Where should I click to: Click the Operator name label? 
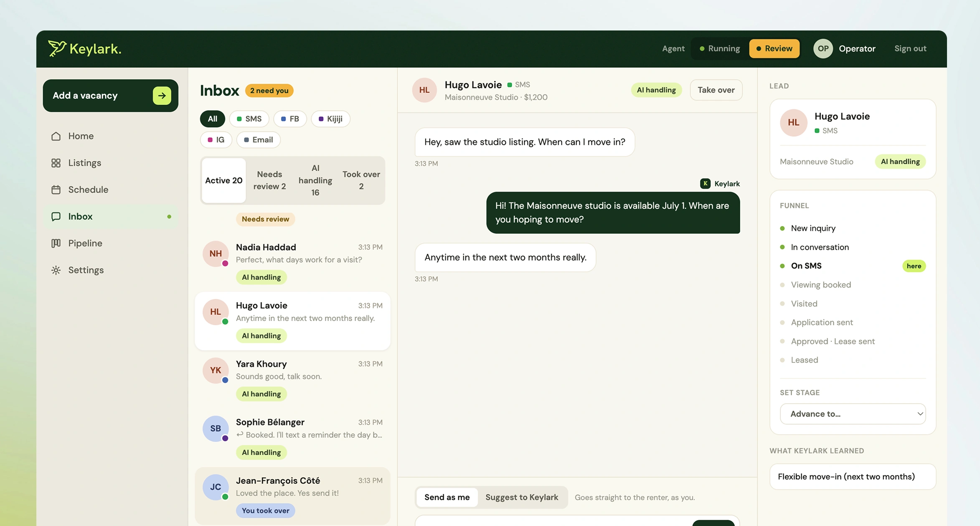click(857, 48)
